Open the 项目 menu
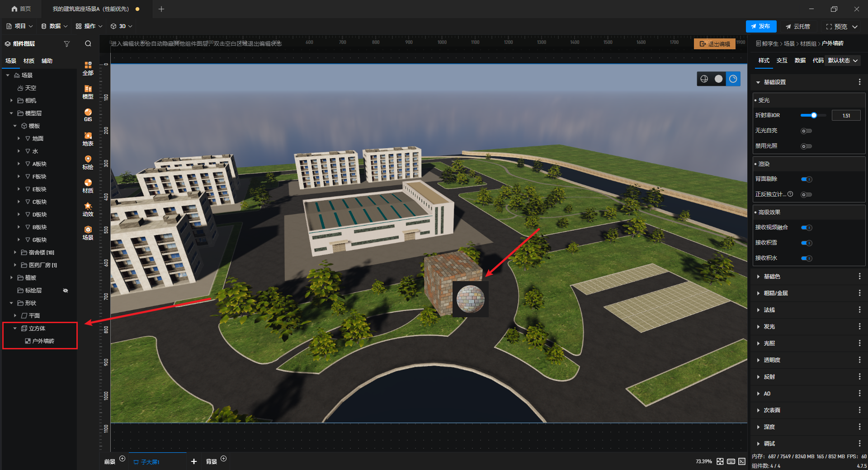 point(19,26)
